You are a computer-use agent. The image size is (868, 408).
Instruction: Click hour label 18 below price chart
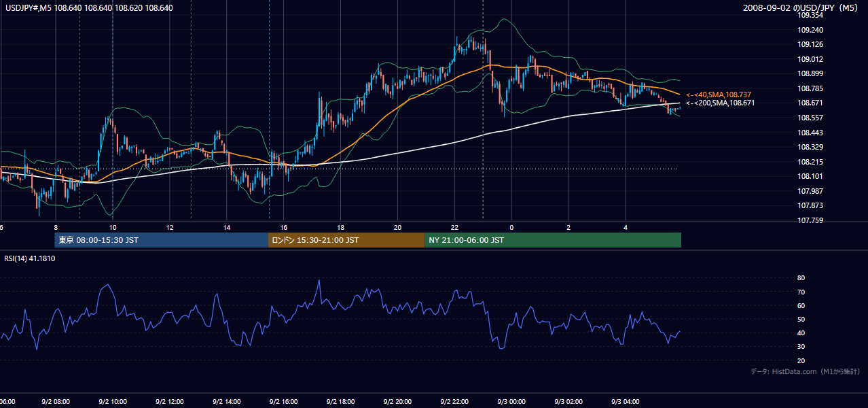(x=340, y=228)
